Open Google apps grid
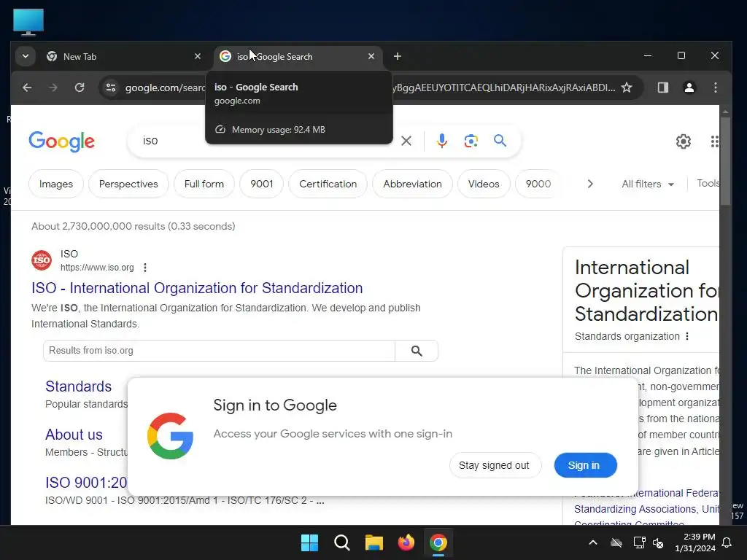The image size is (747, 560). coord(715,141)
